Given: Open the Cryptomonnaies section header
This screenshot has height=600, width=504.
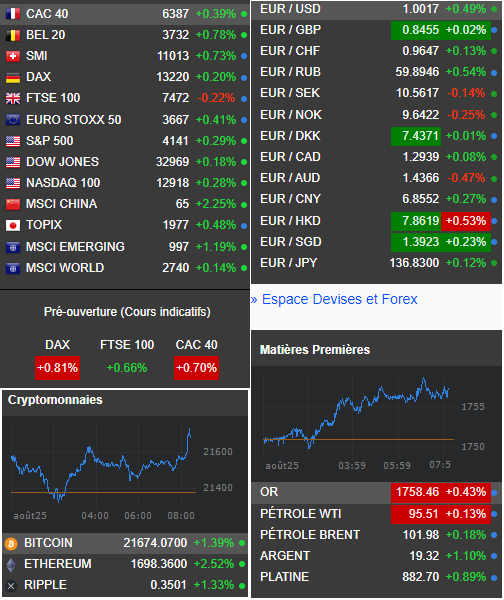Looking at the screenshot, I should [55, 400].
